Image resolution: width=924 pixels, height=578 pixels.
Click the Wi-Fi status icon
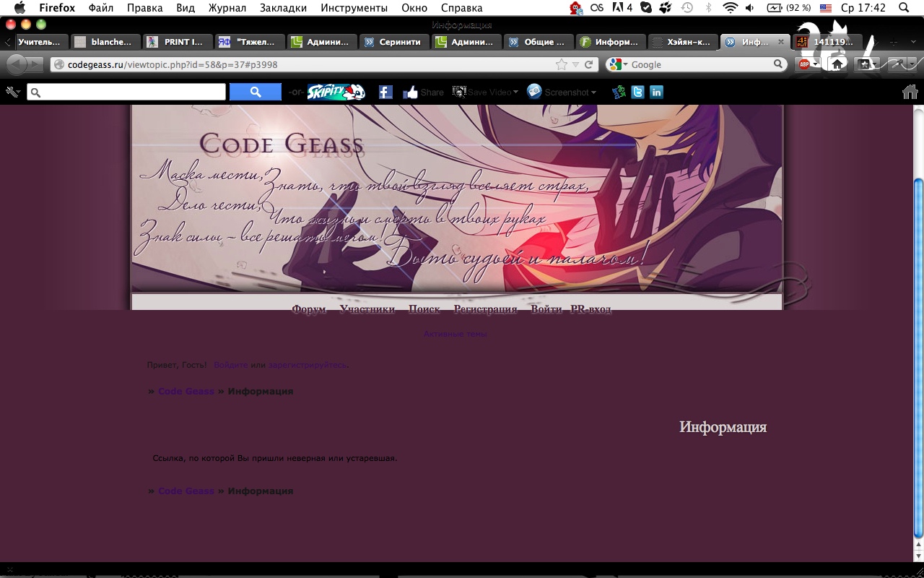click(730, 8)
